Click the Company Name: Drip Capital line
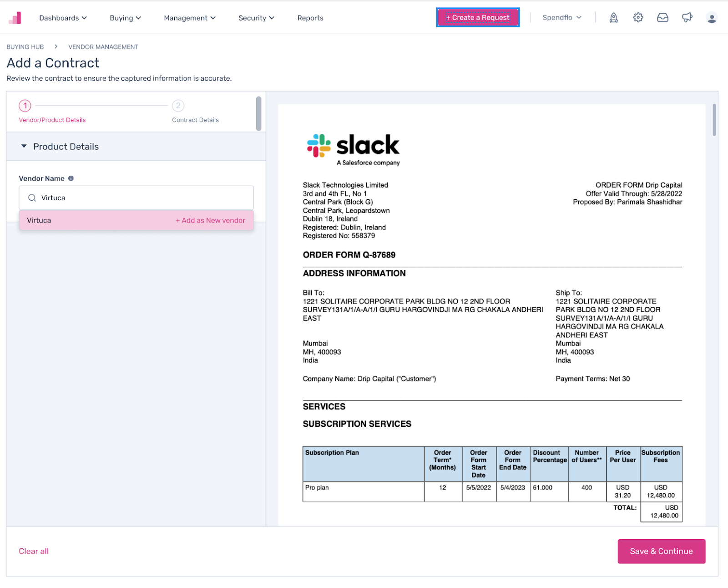Viewport: 728px width, 588px height. pos(369,379)
